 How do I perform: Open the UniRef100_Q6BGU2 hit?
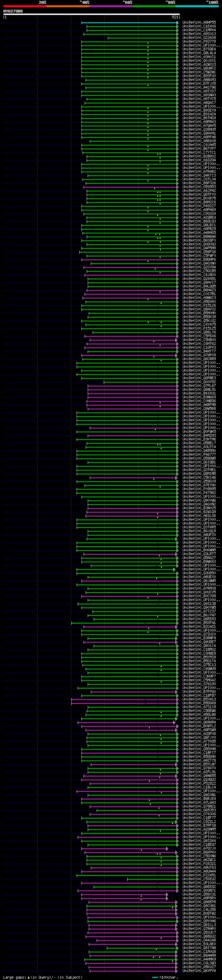(199, 936)
